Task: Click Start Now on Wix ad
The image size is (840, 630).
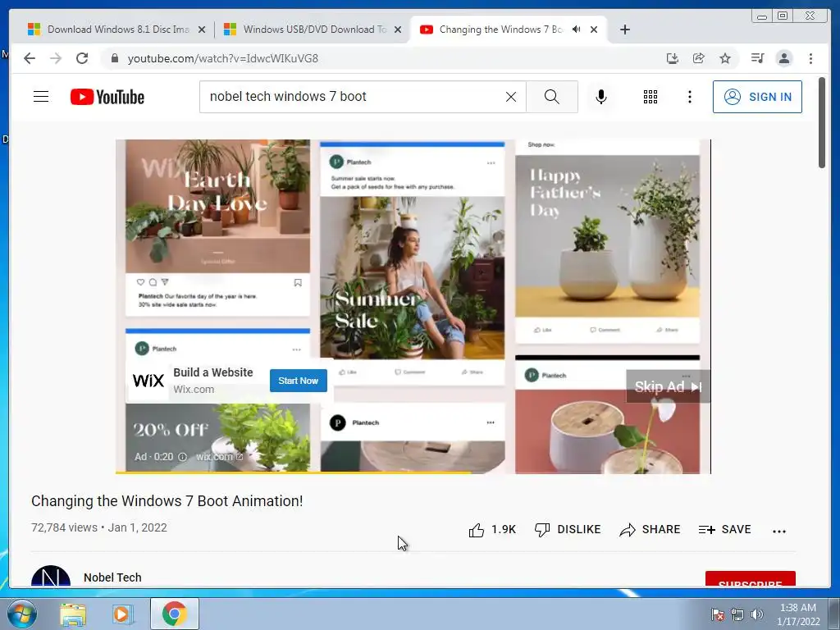Action: pos(299,381)
